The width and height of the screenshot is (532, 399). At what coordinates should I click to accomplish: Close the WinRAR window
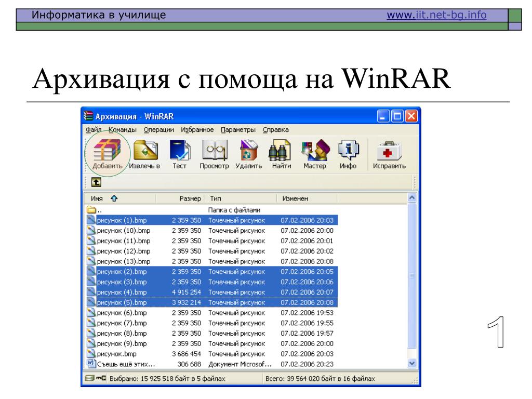pyautogui.click(x=411, y=116)
